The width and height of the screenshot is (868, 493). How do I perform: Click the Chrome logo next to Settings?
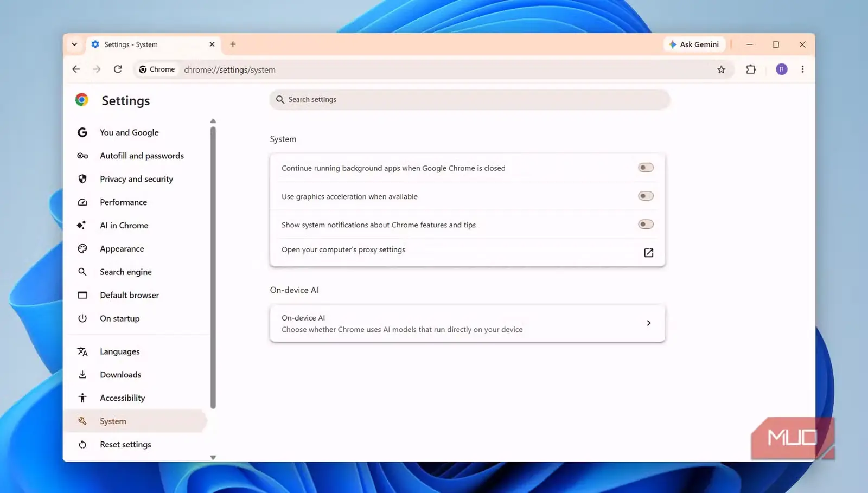click(82, 100)
